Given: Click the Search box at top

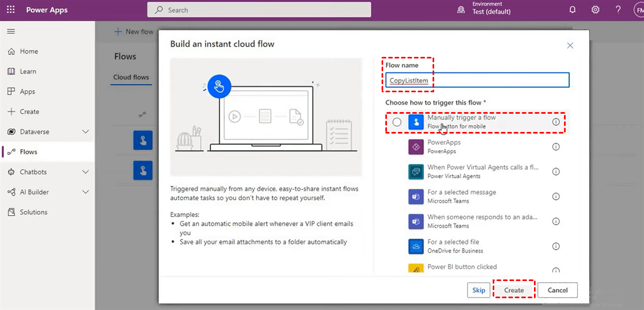Looking at the screenshot, I should (259, 10).
